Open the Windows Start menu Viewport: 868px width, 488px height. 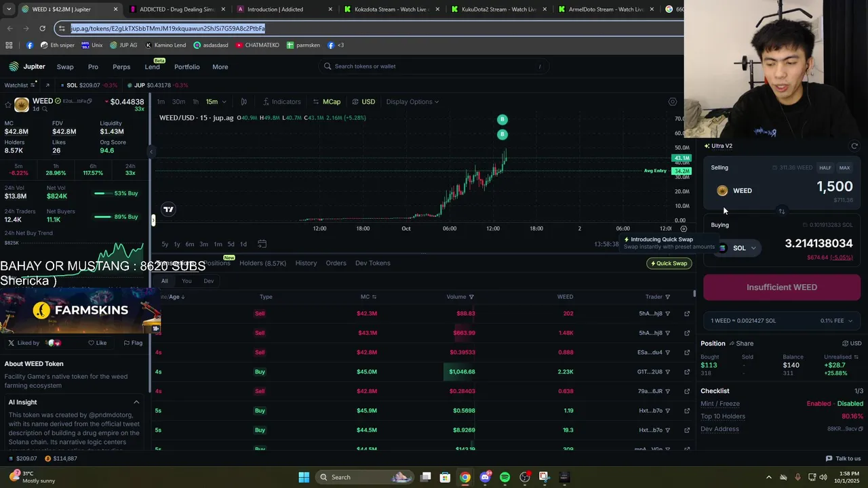[x=304, y=477]
